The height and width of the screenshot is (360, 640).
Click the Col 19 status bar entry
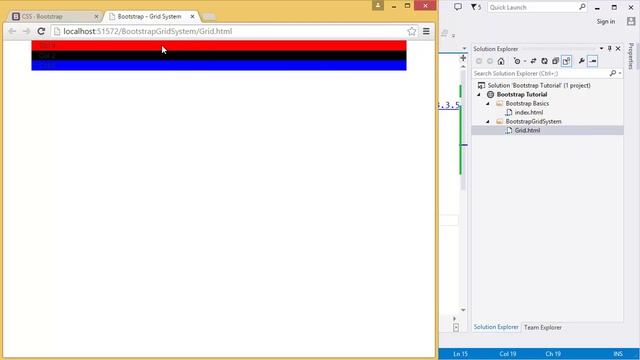(507, 354)
